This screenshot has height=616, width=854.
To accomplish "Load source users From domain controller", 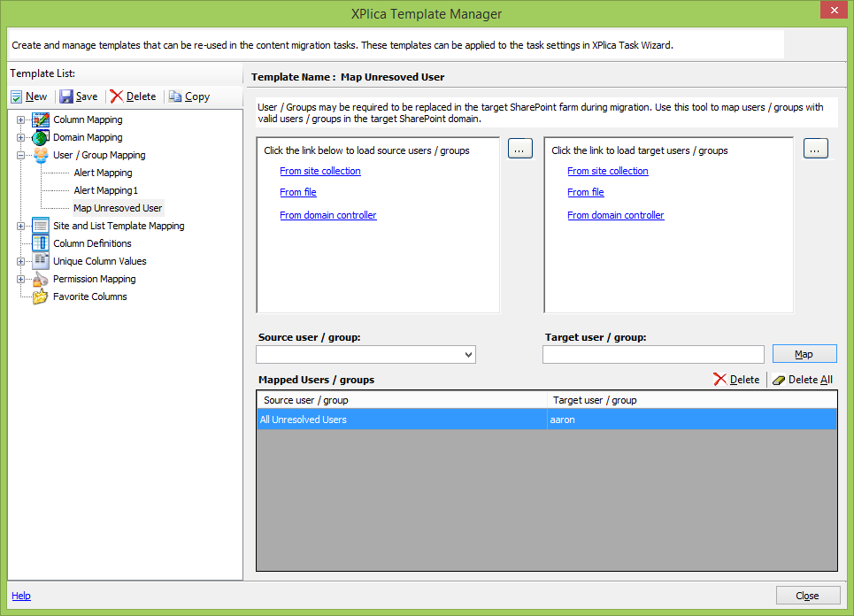I will (x=327, y=215).
